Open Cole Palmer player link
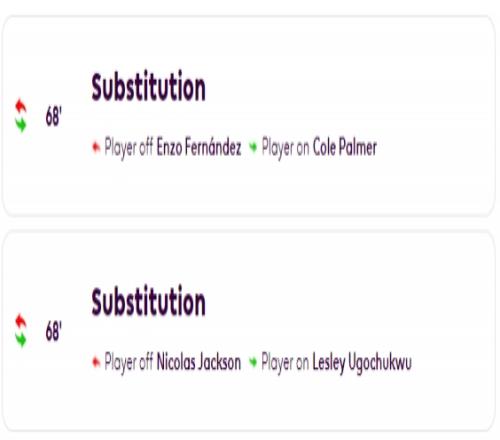 point(345,147)
